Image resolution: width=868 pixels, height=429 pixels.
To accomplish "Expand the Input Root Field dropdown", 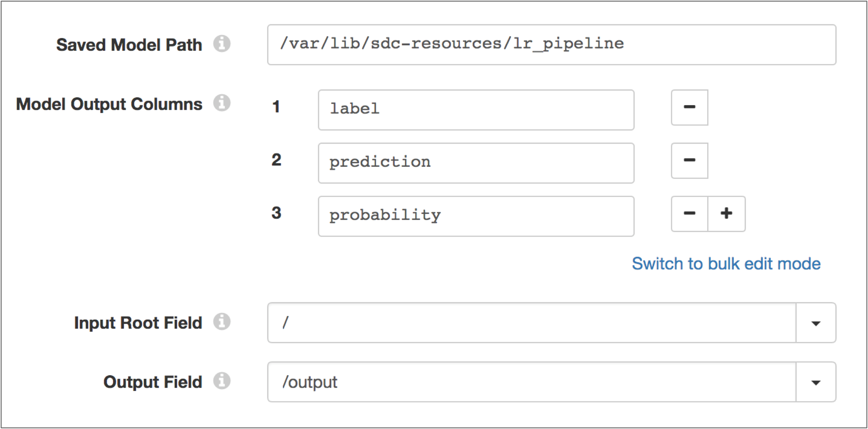I will coord(816,323).
